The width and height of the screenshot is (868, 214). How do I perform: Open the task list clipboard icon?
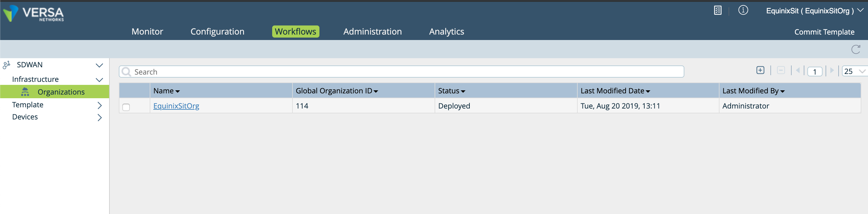click(718, 10)
